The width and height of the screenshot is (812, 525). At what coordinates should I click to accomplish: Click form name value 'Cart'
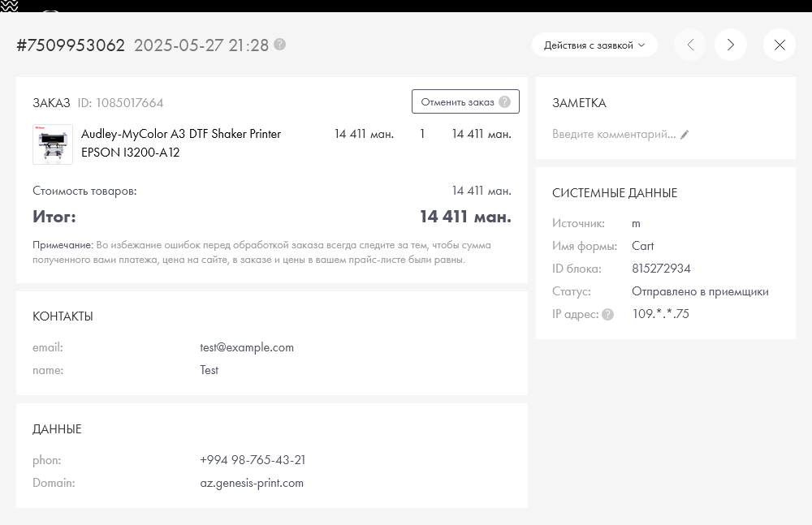pyautogui.click(x=642, y=246)
